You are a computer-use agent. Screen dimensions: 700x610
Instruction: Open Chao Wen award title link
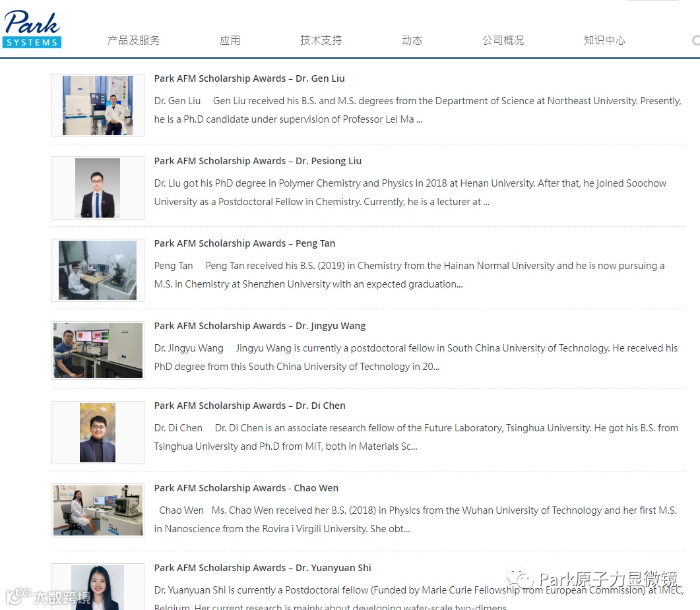pos(246,488)
